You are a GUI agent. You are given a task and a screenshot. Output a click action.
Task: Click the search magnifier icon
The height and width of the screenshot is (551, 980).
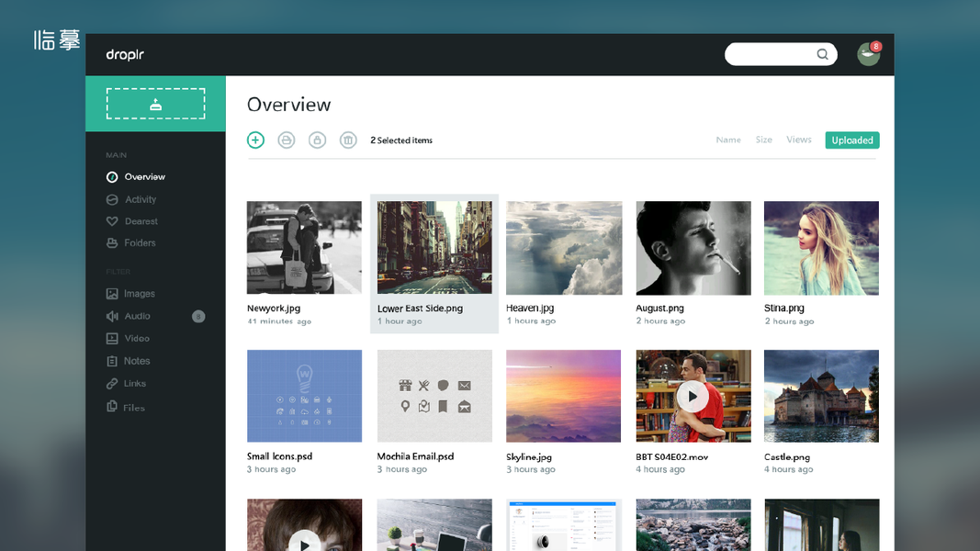pos(823,54)
